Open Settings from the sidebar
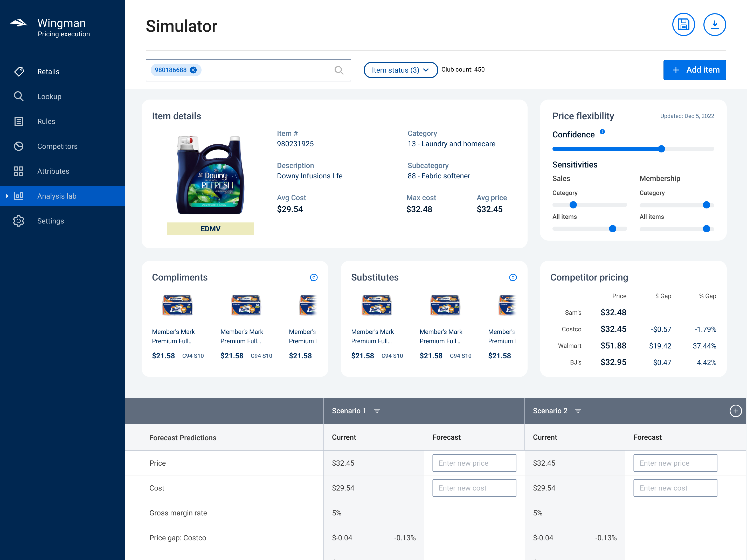The image size is (747, 560). click(51, 221)
